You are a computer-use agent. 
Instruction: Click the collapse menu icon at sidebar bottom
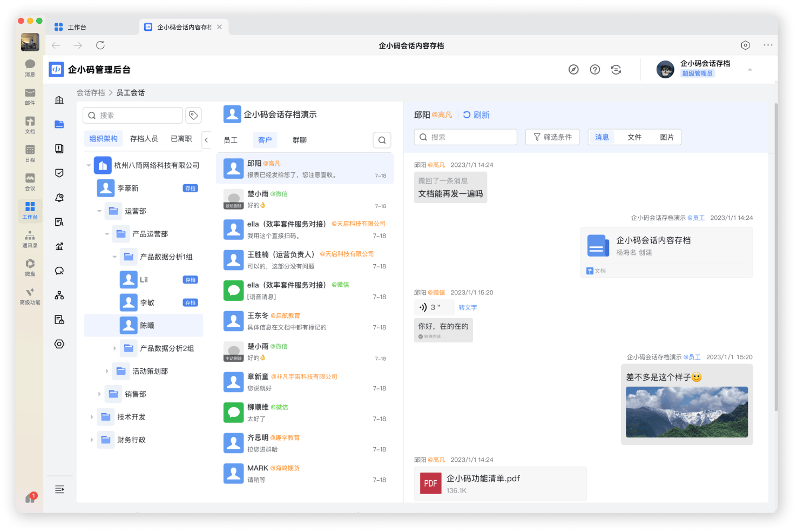tap(59, 489)
